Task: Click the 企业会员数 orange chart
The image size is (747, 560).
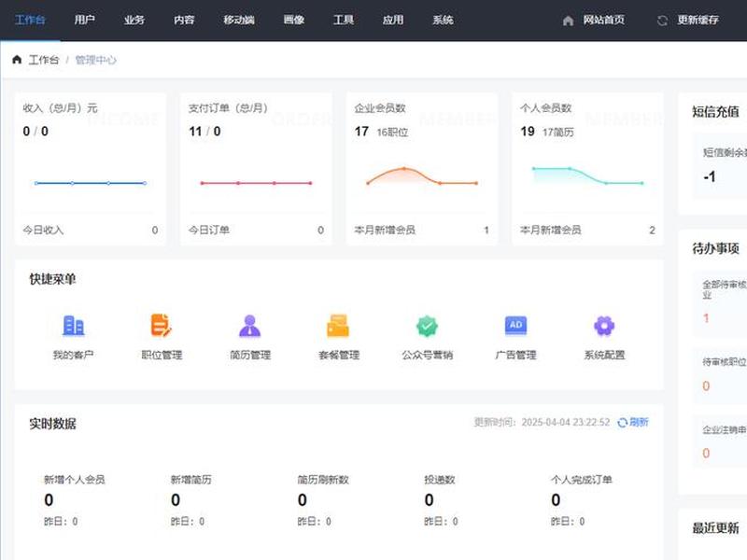Action: (422, 175)
